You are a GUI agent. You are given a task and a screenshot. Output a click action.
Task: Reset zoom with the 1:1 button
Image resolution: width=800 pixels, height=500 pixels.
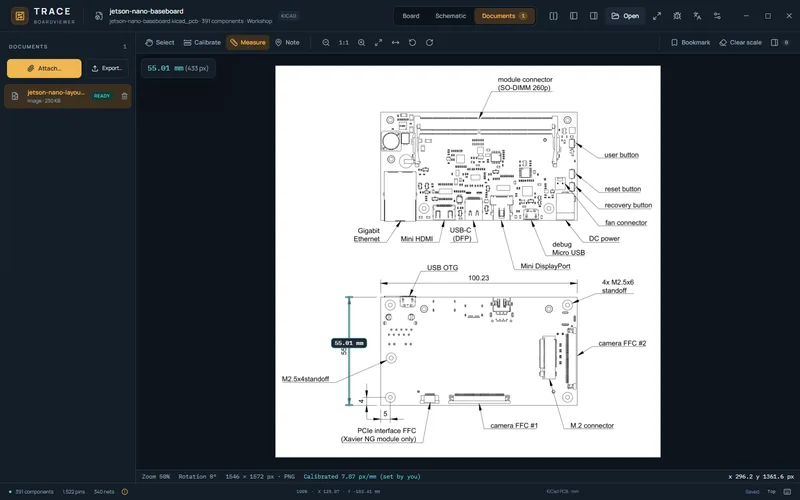tap(344, 42)
